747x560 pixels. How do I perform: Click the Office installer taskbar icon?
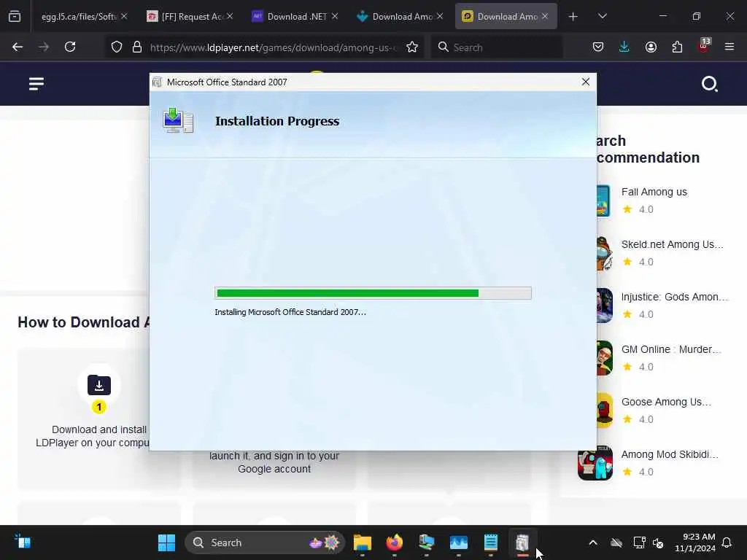tap(522, 542)
